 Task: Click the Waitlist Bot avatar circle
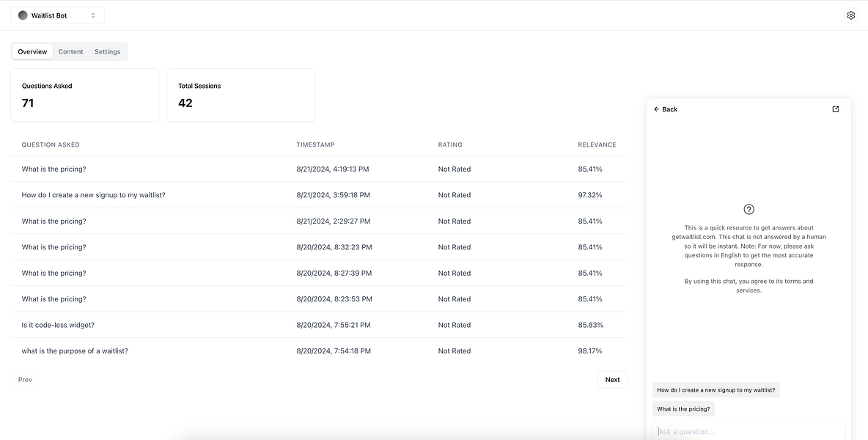[23, 15]
